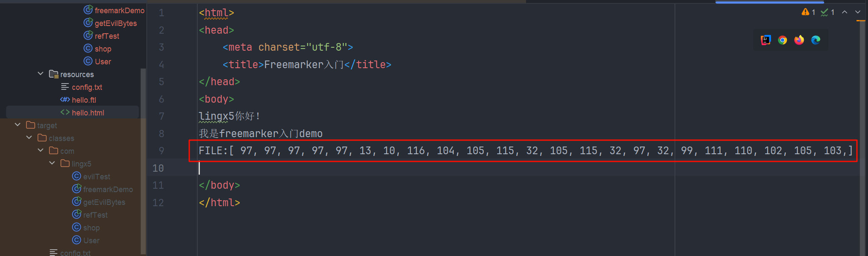Open shop under target classes
The width and height of the screenshot is (868, 256).
(91, 227)
